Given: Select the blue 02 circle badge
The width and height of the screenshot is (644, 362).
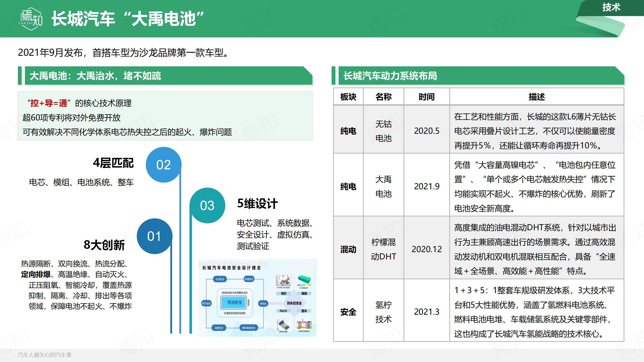Looking at the screenshot, I should click(164, 165).
